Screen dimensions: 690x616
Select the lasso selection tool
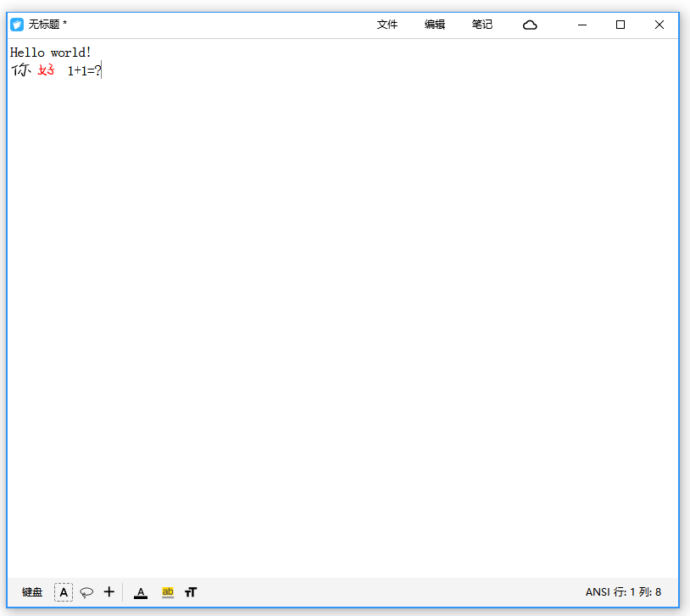point(86,592)
